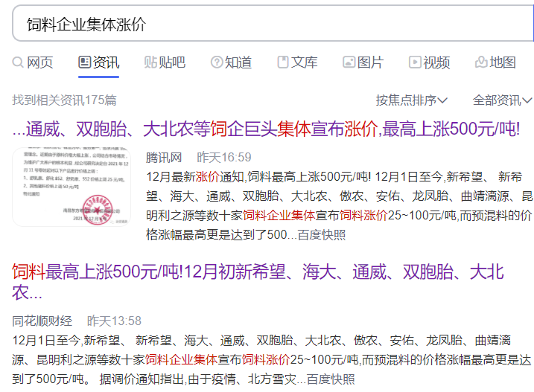Screen dimensions: 534x392
Task: Open the 全部资讯 filter dropdown
Action: coord(502,100)
